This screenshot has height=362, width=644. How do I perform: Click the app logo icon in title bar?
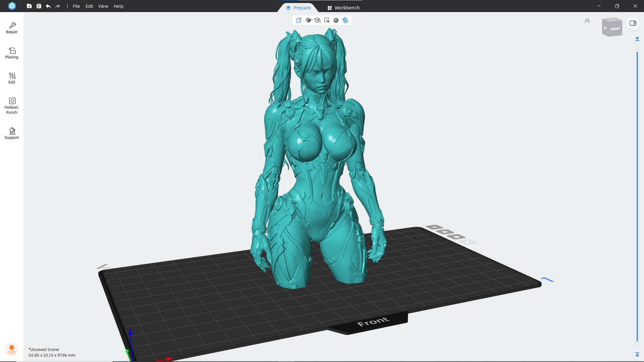(12, 6)
